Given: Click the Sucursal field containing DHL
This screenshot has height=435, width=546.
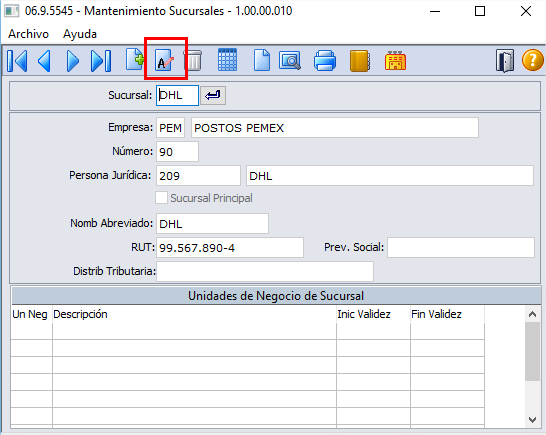Looking at the screenshot, I should 178,95.
